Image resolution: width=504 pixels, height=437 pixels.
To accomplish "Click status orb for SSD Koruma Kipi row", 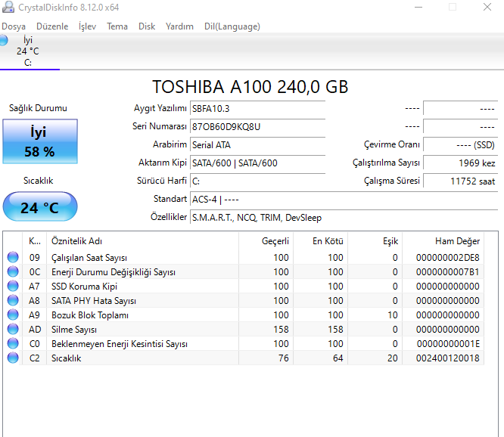I will 13,286.
